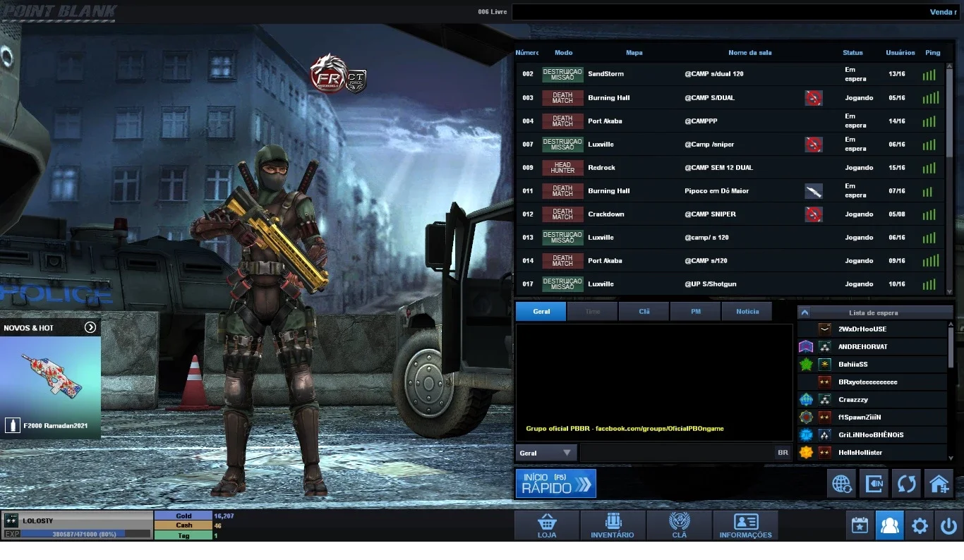The height and width of the screenshot is (560, 964).
Task: Open the Geral chat channel dropdown
Action: (x=546, y=453)
